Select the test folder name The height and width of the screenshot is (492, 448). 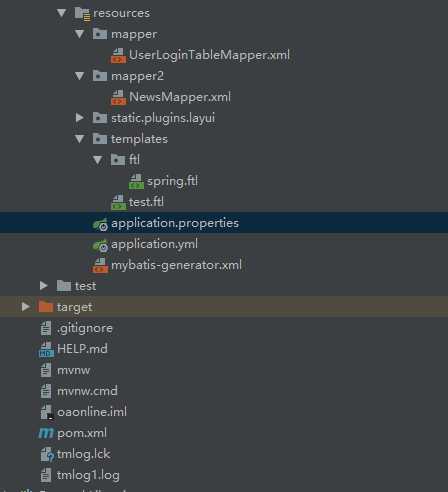pyautogui.click(x=85, y=286)
